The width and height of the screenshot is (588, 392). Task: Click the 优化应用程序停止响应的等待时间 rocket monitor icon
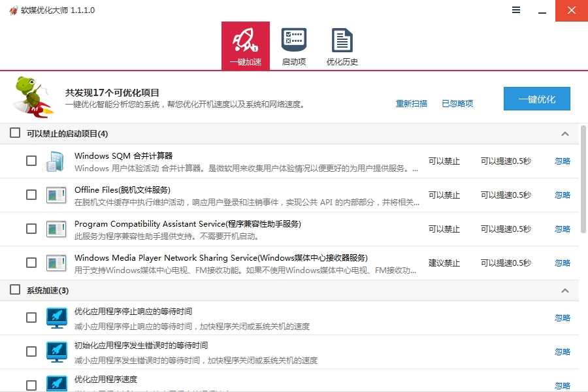(56, 318)
